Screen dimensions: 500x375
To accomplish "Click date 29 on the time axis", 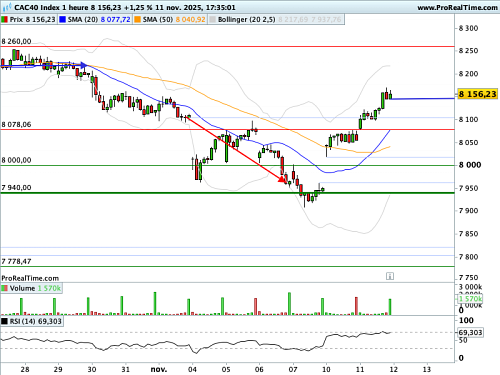I will pos(58,369).
